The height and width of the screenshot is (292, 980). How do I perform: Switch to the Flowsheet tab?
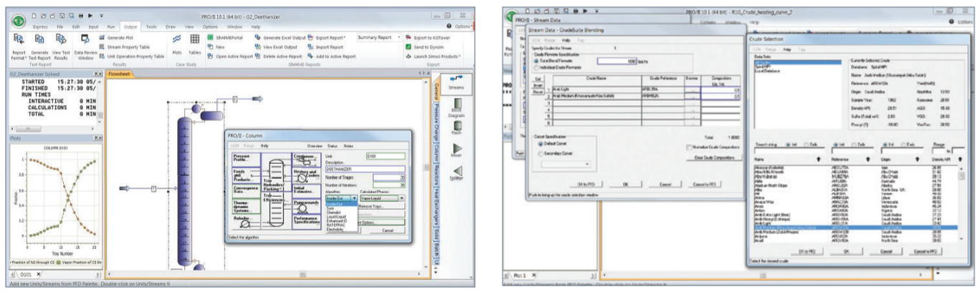pyautogui.click(x=123, y=72)
